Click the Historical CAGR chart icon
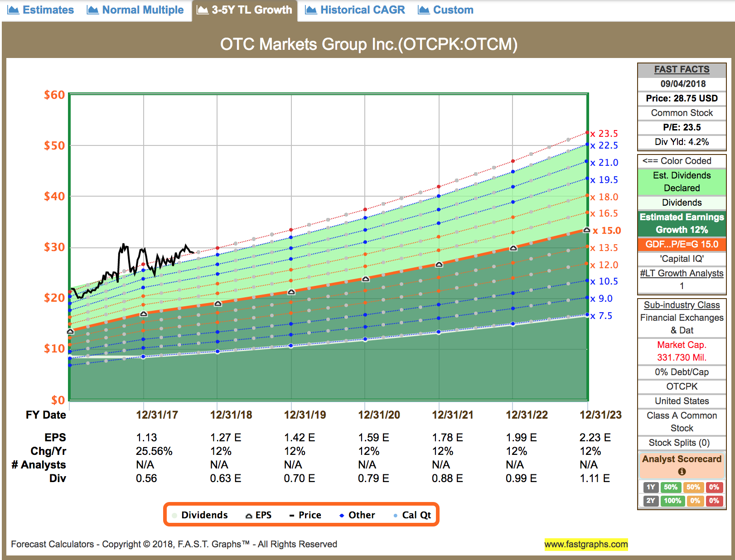The height and width of the screenshot is (560, 735). tap(311, 9)
